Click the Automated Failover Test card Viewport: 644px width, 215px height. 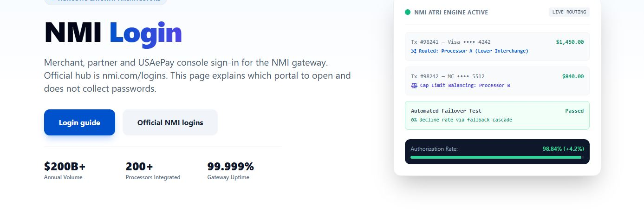click(x=497, y=115)
